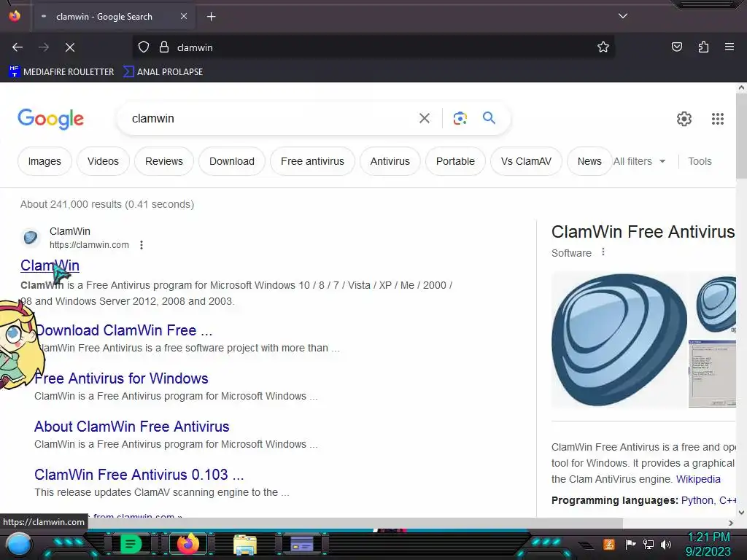Screen dimensions: 747x560
Task: Select the Vs ClamAV chip
Action: 526,161
